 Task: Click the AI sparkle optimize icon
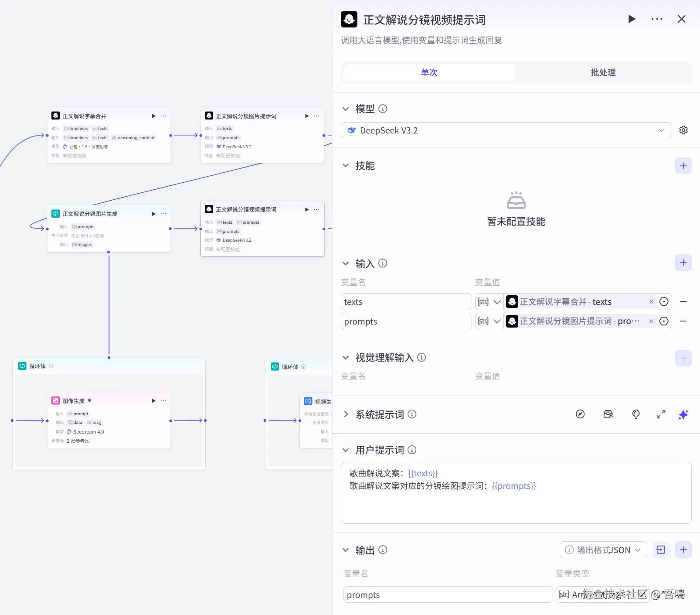683,414
